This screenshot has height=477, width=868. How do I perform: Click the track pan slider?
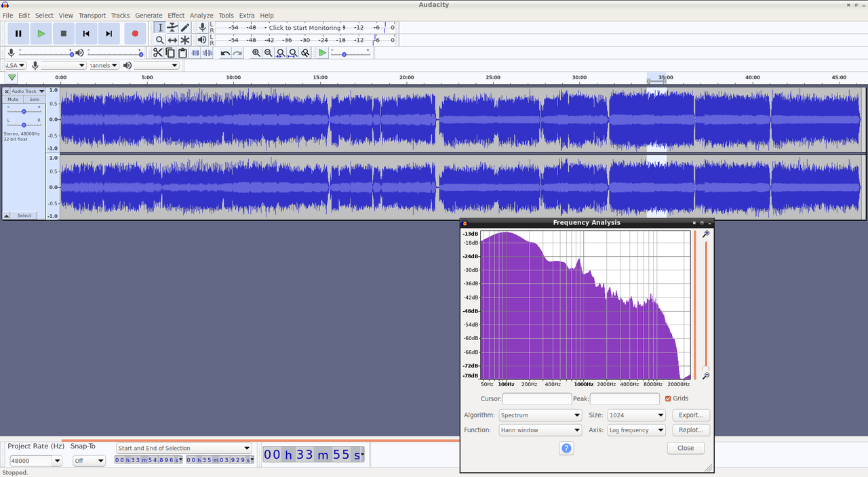point(24,125)
